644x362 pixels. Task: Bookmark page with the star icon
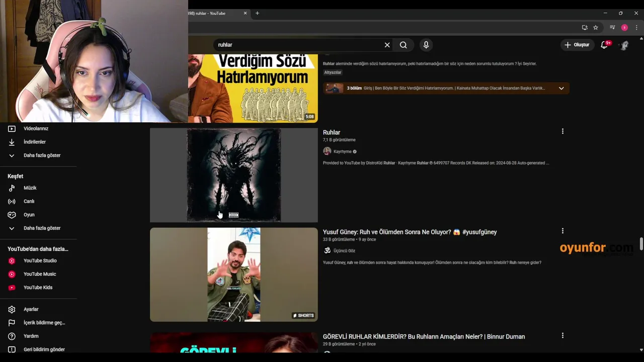tap(596, 28)
